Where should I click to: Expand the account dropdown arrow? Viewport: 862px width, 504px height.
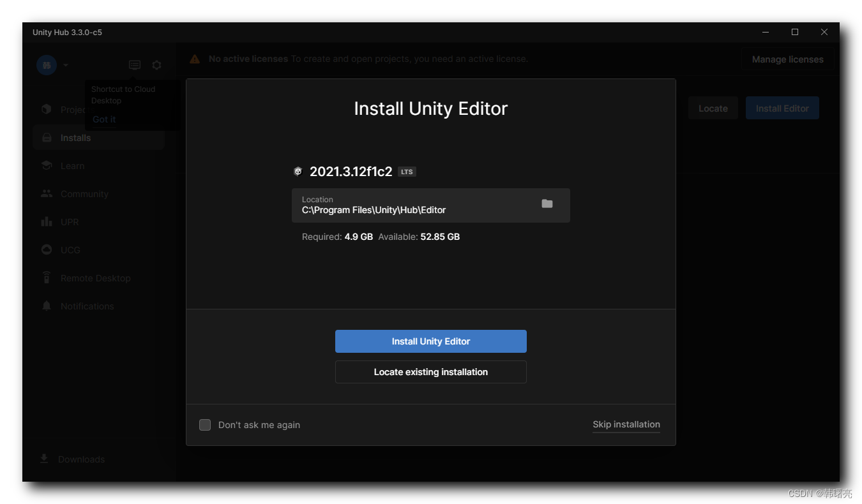65,64
